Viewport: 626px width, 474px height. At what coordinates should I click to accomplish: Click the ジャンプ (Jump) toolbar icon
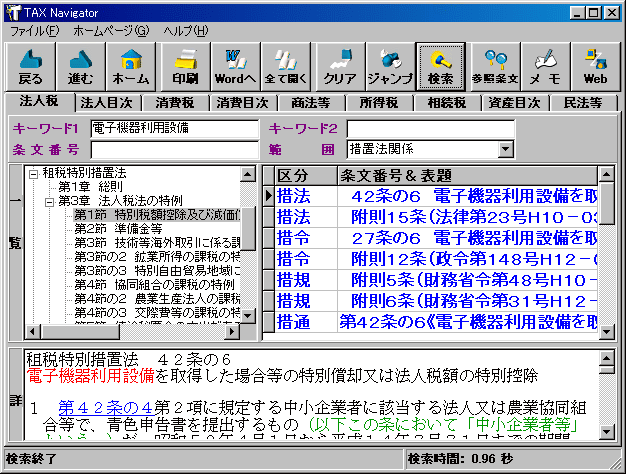point(390,67)
